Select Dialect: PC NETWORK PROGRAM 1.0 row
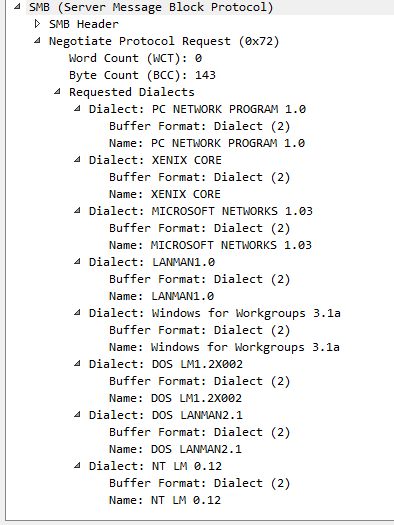 (x=198, y=109)
